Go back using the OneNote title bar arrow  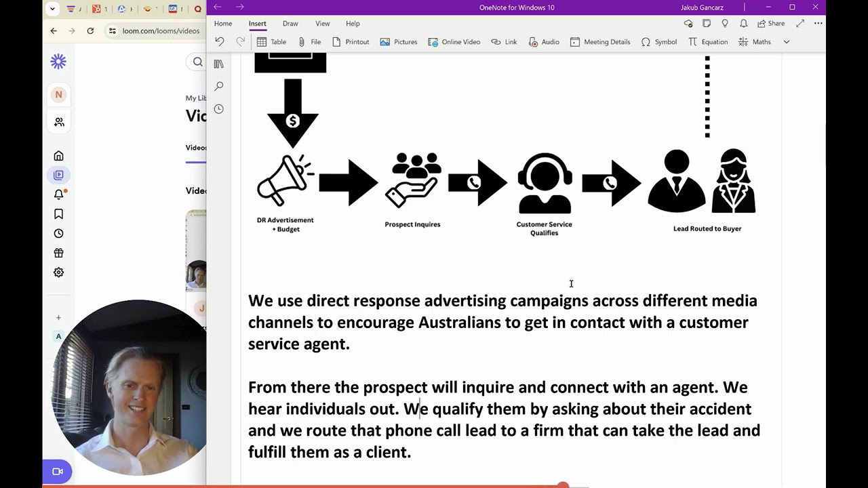pyautogui.click(x=218, y=7)
